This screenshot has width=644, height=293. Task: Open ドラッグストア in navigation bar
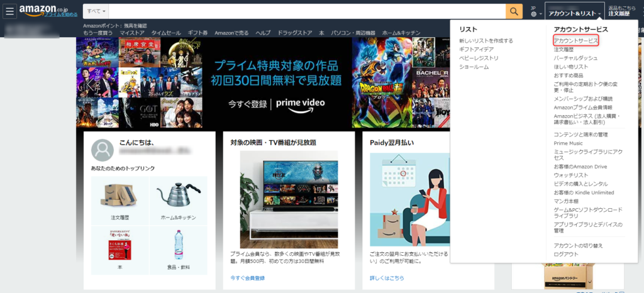click(295, 33)
